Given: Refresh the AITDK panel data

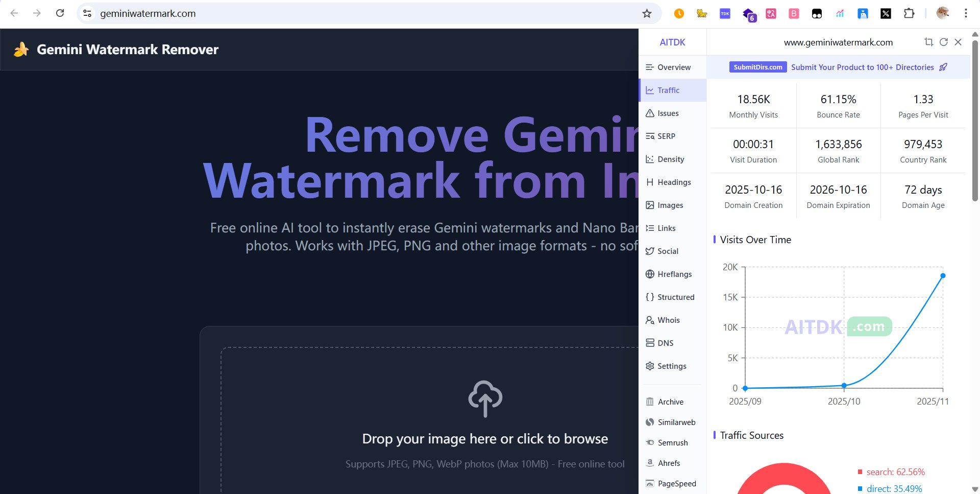Looking at the screenshot, I should pos(943,42).
